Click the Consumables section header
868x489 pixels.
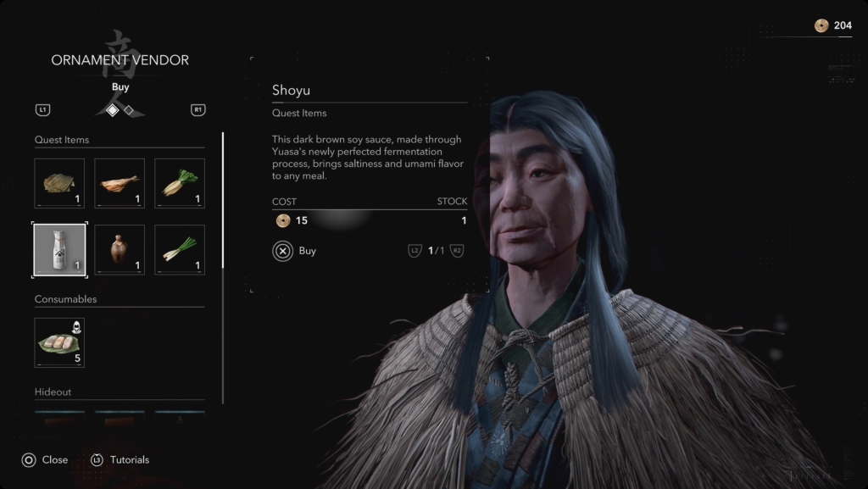click(x=65, y=298)
